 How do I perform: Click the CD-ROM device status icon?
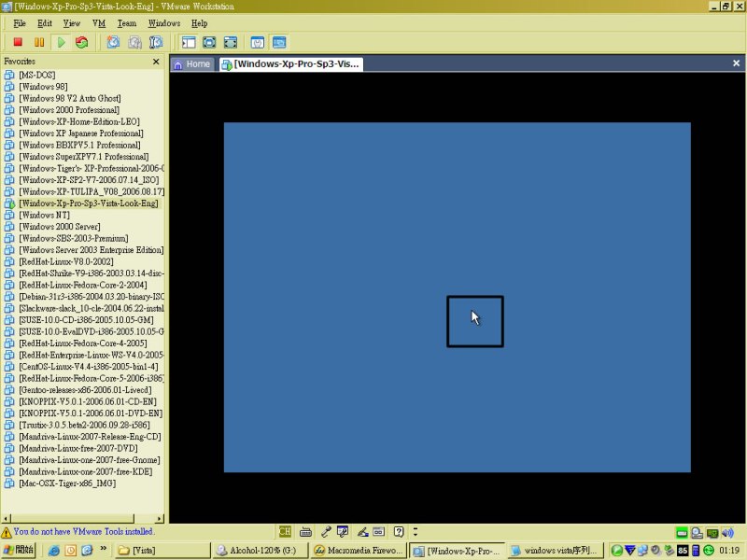click(697, 532)
